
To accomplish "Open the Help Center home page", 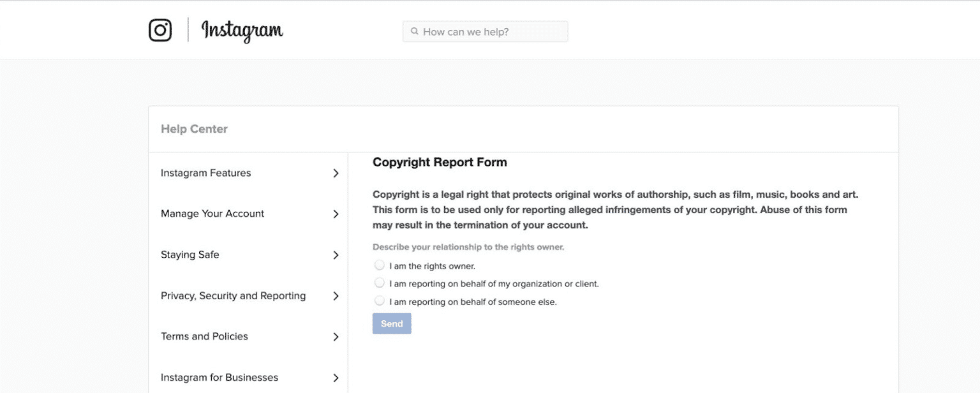I will pos(194,128).
